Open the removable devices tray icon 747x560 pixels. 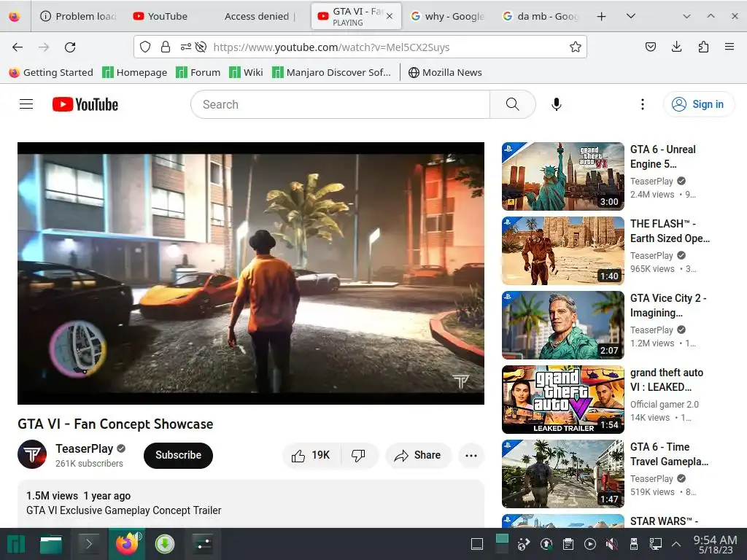click(634, 544)
